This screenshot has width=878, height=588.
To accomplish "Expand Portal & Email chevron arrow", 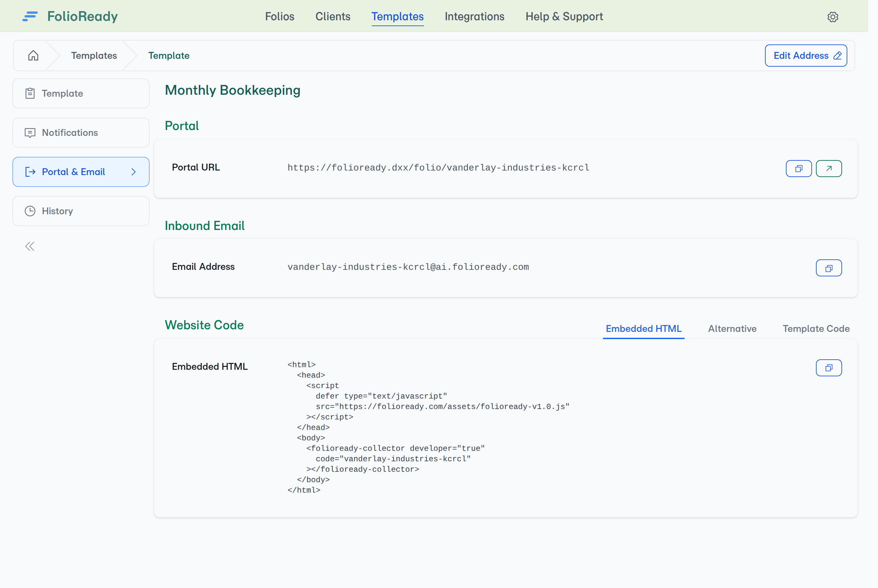I will tap(134, 172).
